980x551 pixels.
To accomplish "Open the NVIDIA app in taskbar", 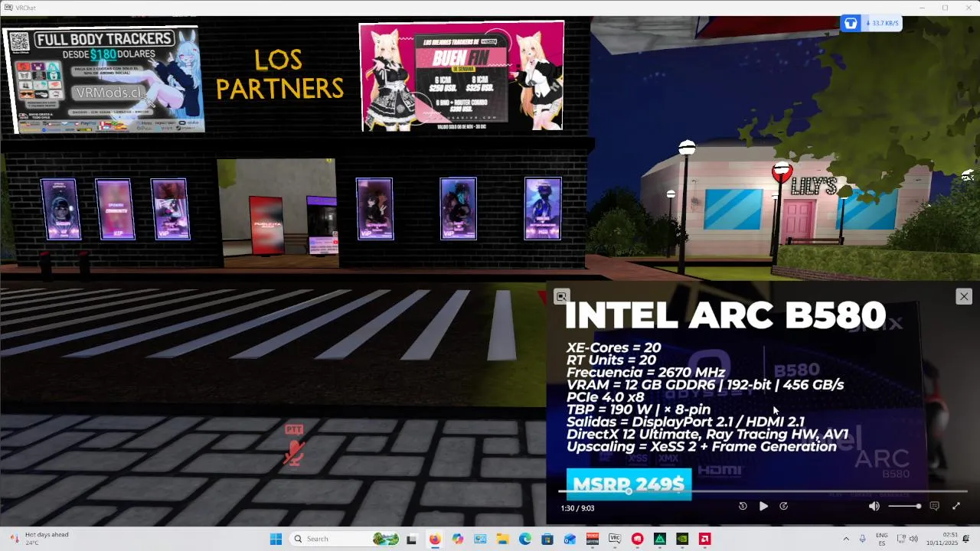I will click(682, 539).
